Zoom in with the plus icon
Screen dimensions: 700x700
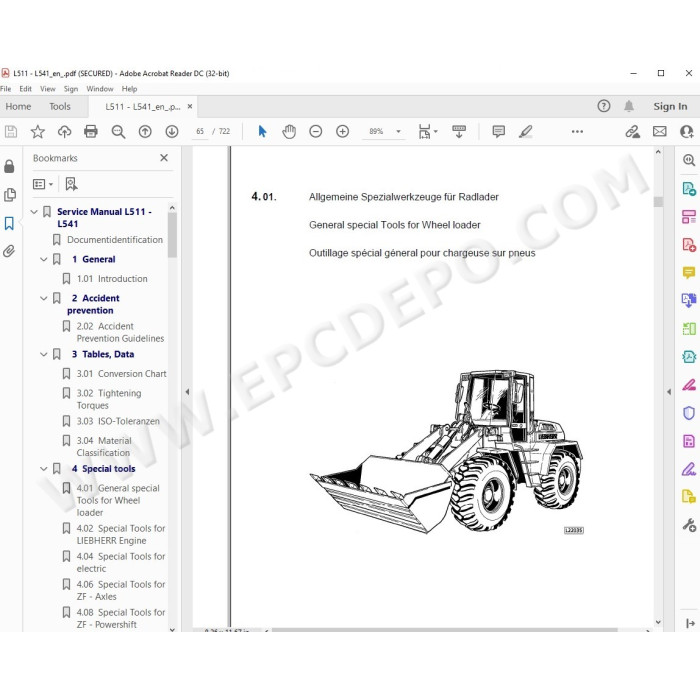pos(342,131)
